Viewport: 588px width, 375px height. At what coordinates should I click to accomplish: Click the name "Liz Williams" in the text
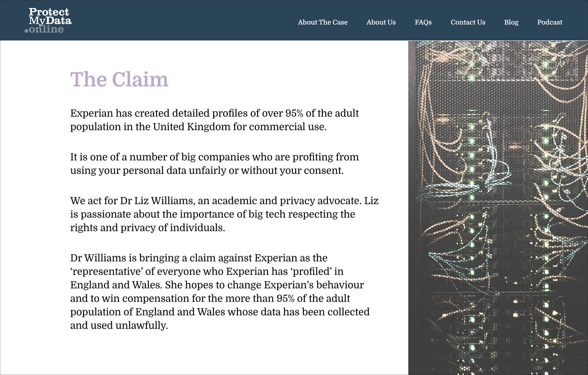pos(164,201)
